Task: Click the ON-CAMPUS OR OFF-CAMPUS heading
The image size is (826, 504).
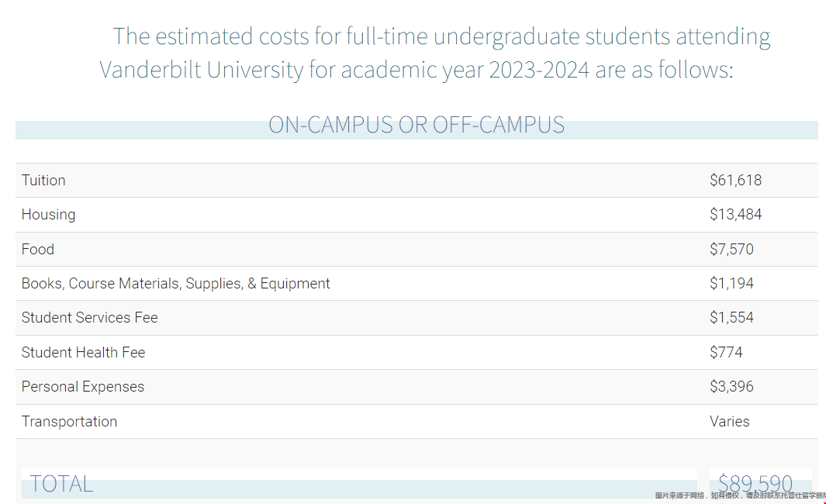Action: [416, 125]
